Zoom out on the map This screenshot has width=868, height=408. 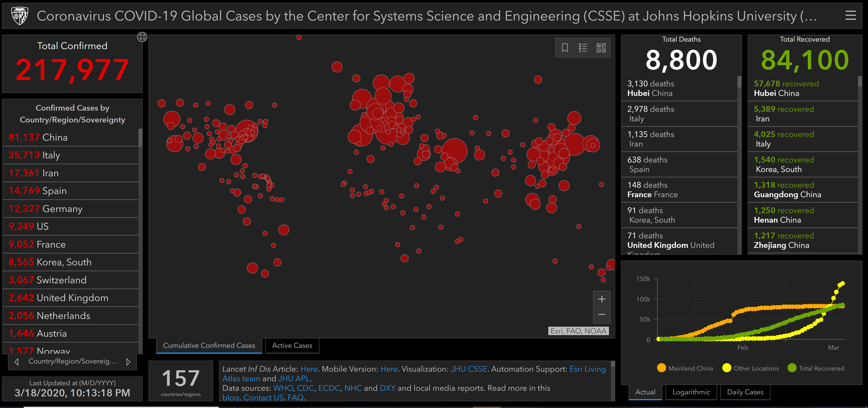pyautogui.click(x=601, y=315)
